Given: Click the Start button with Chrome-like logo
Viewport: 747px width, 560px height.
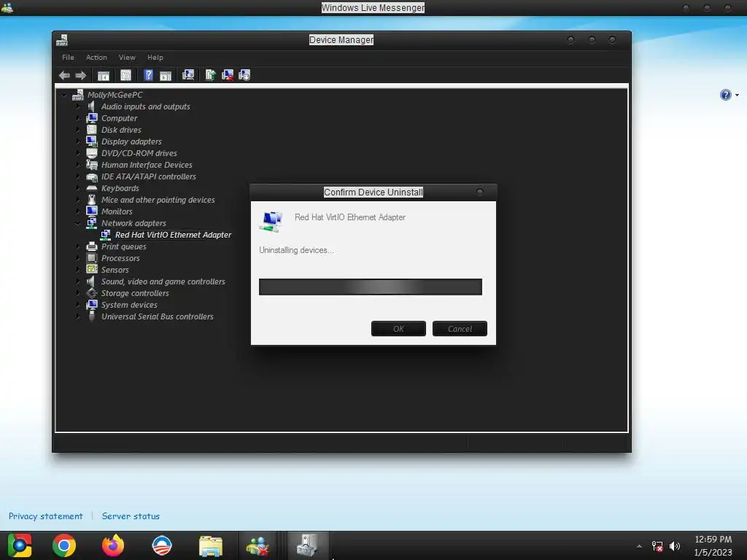Looking at the screenshot, I should tap(20, 545).
